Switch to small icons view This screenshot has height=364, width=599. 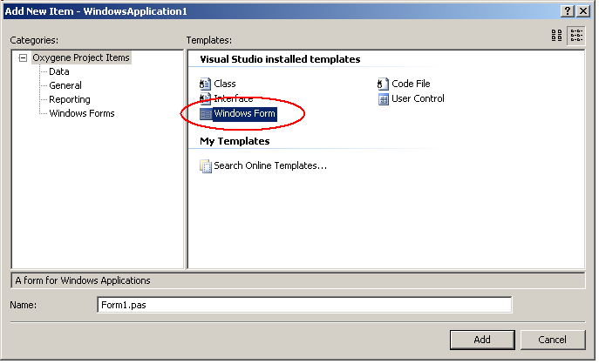(x=576, y=36)
